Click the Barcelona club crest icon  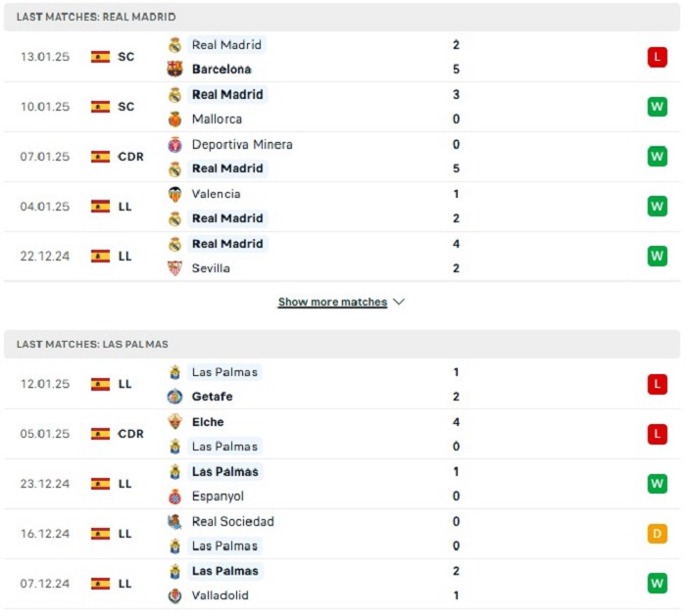pyautogui.click(x=174, y=70)
